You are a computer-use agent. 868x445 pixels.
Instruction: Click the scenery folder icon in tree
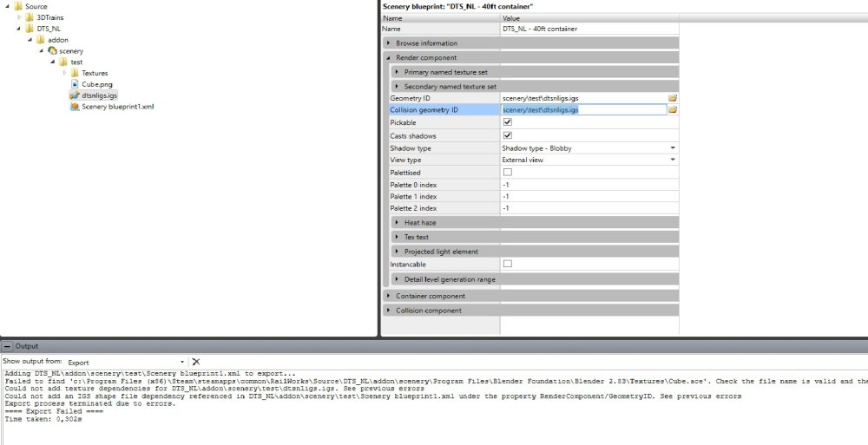pyautogui.click(x=53, y=51)
